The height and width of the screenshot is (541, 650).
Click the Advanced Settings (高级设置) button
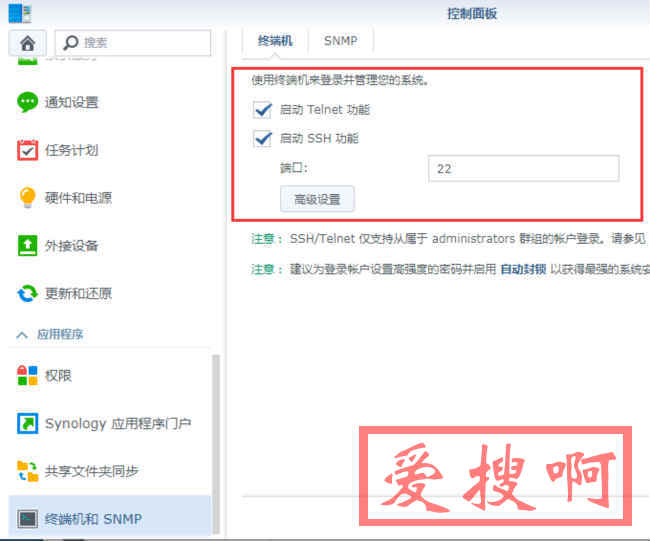click(x=317, y=199)
